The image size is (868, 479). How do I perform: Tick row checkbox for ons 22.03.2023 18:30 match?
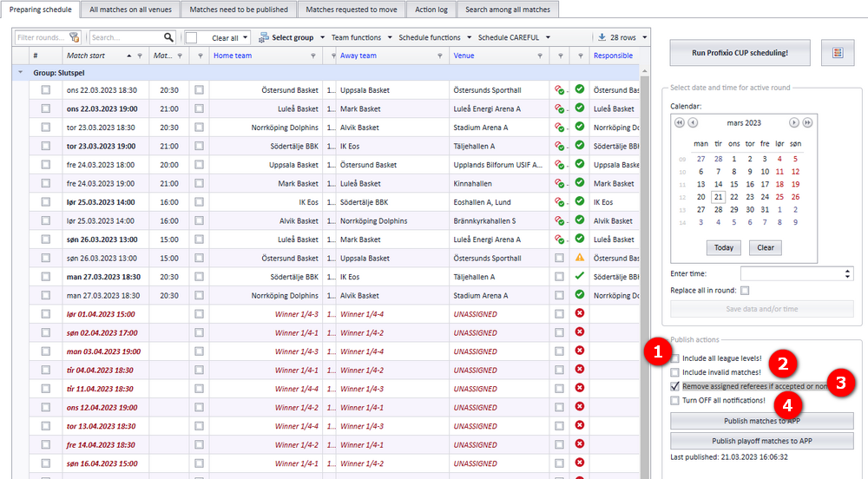pos(45,89)
